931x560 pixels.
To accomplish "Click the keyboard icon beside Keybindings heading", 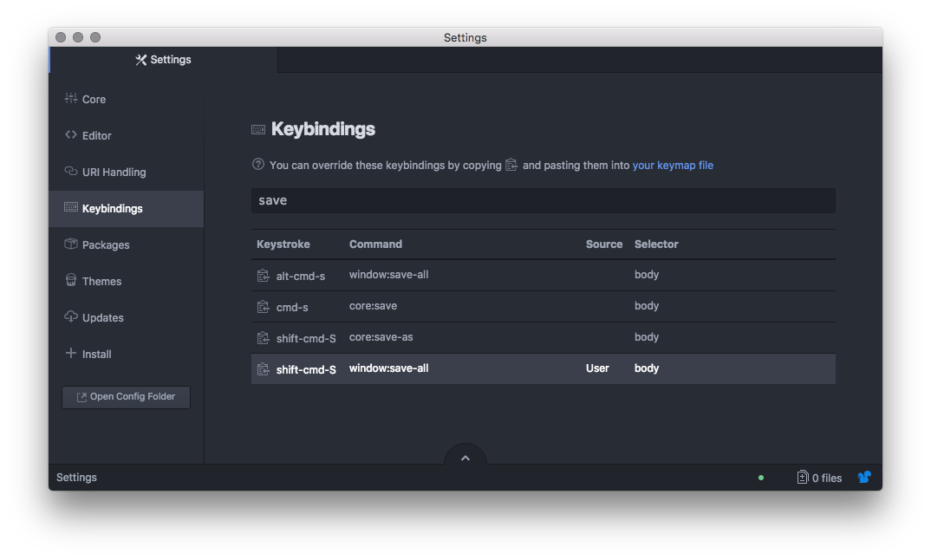I will pyautogui.click(x=258, y=129).
